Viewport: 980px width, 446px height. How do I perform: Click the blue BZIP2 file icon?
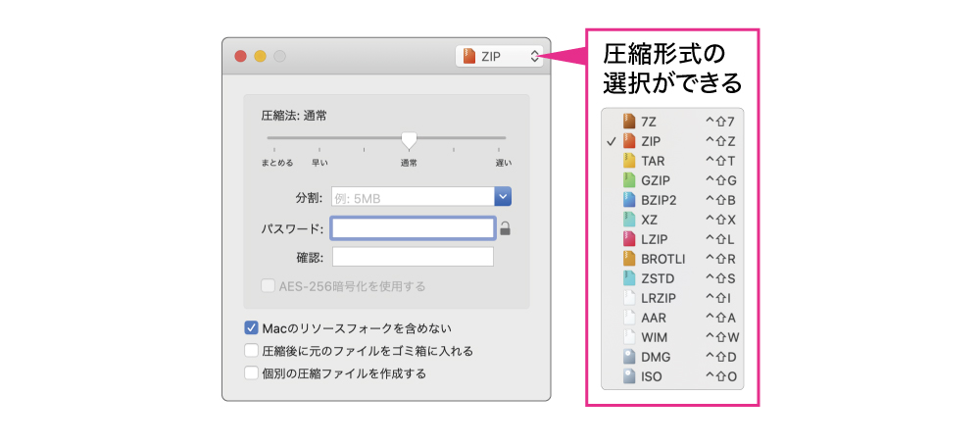coord(629,200)
